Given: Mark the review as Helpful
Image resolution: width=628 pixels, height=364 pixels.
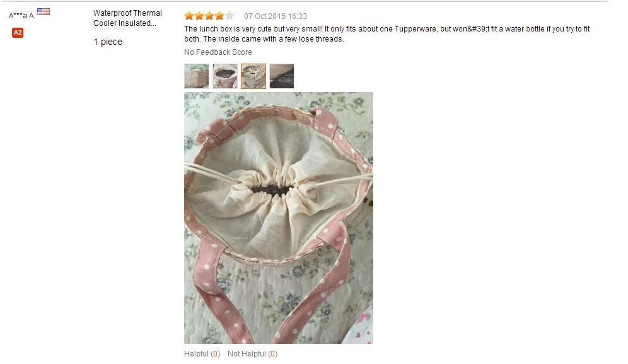Looking at the screenshot, I should pos(202,353).
